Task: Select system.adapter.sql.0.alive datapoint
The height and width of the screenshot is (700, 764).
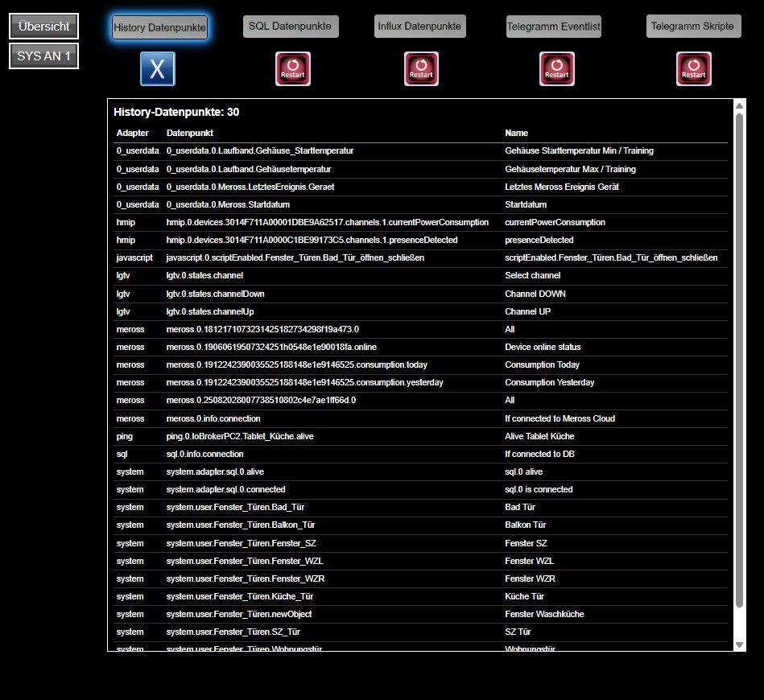Action: [x=215, y=471]
